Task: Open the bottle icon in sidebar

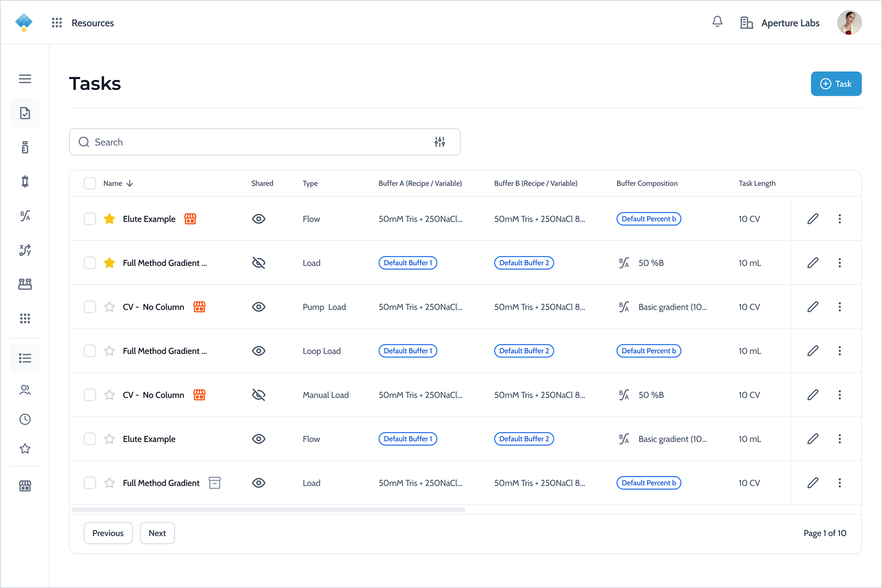Action: 25,147
